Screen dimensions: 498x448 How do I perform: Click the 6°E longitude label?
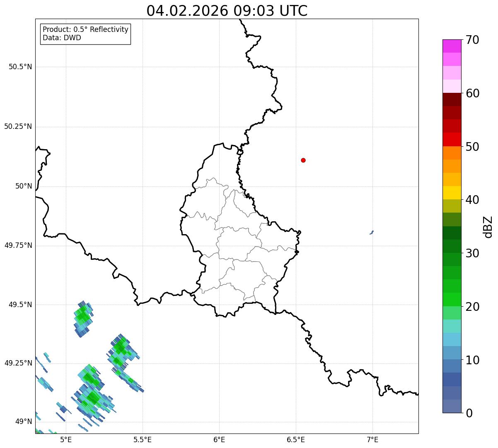219,440
